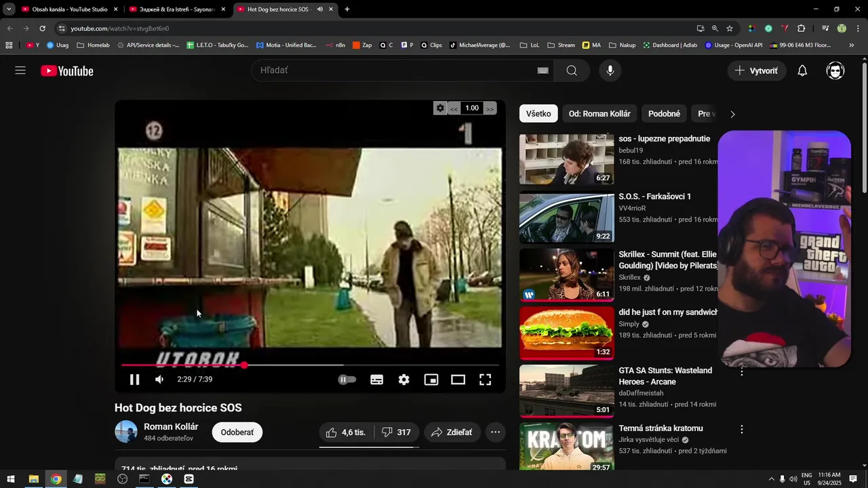Click the Vytvoriť create button
Viewport: 868px width, 488px height.
(757, 70)
